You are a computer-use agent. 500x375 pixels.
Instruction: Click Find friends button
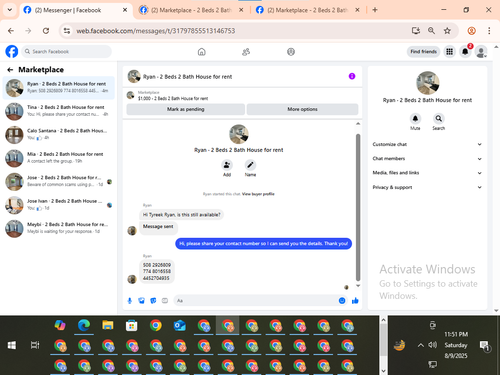(423, 52)
